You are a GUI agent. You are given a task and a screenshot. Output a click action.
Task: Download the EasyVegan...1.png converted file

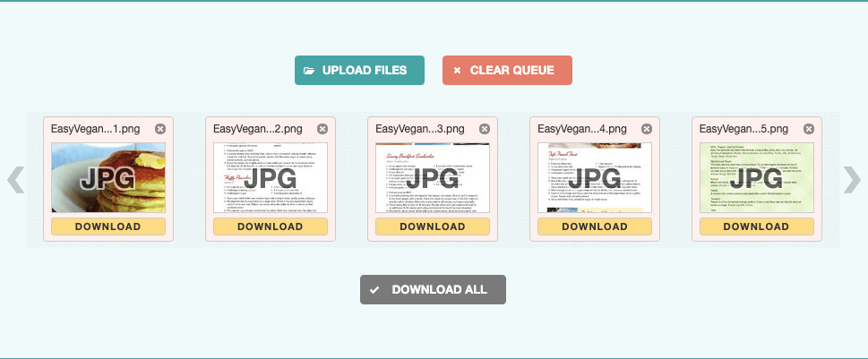tap(107, 227)
